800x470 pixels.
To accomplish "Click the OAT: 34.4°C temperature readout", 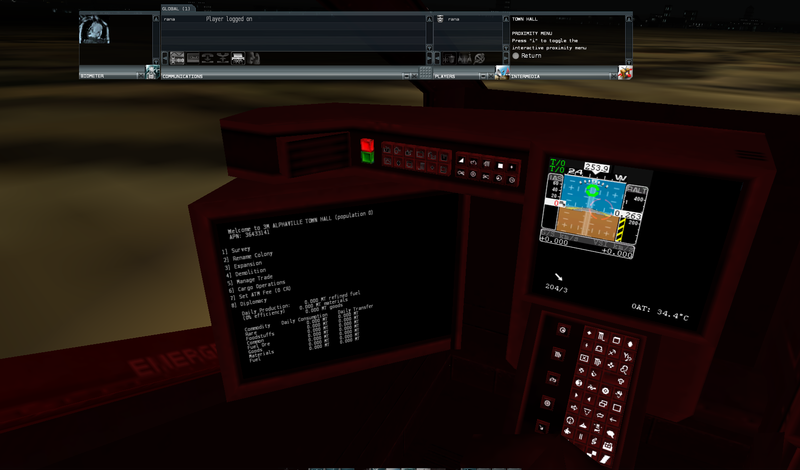I will pyautogui.click(x=660, y=312).
